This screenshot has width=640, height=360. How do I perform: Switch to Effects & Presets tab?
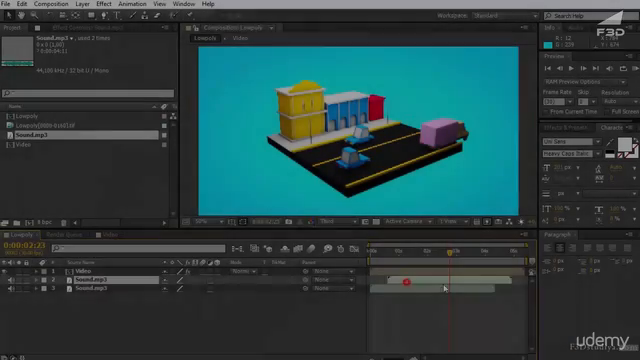point(566,128)
